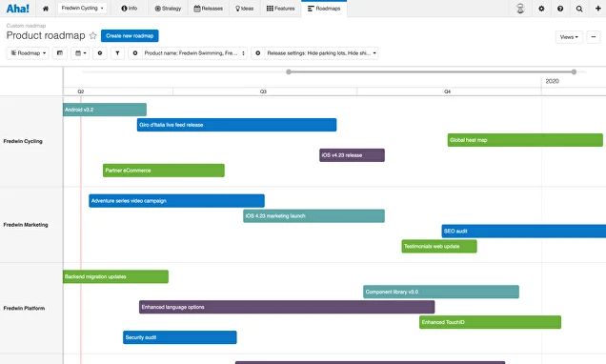This screenshot has height=364, width=606.
Task: Switch to the Features tab
Action: [x=280, y=9]
